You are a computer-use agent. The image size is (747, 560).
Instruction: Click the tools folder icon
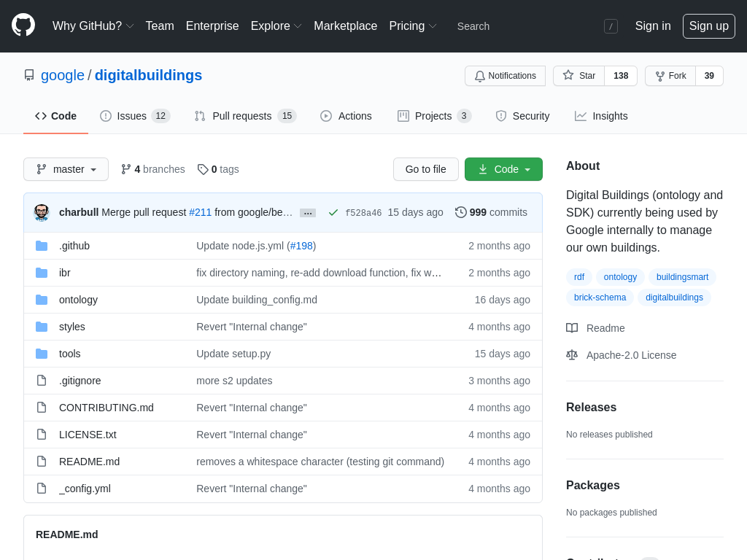[x=42, y=354]
